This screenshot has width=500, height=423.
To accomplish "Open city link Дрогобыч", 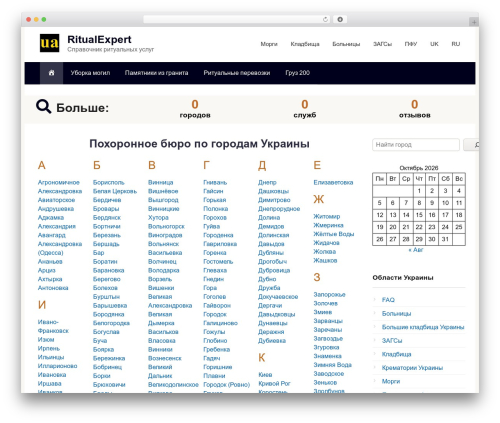I will [272, 262].
